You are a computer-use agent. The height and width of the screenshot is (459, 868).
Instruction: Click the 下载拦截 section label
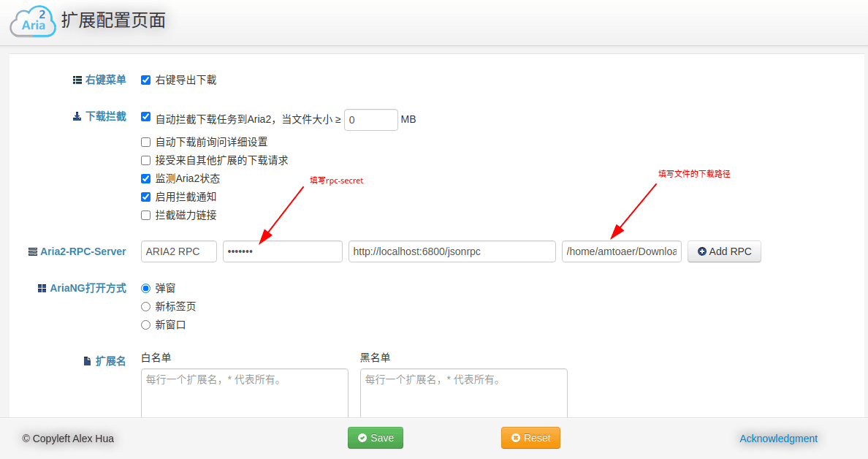pos(106,116)
